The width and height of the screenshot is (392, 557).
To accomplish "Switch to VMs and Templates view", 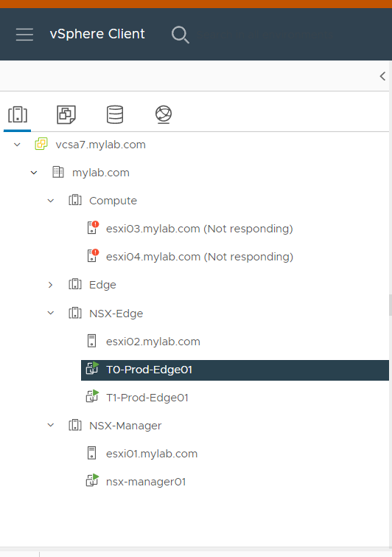I will pyautogui.click(x=66, y=114).
